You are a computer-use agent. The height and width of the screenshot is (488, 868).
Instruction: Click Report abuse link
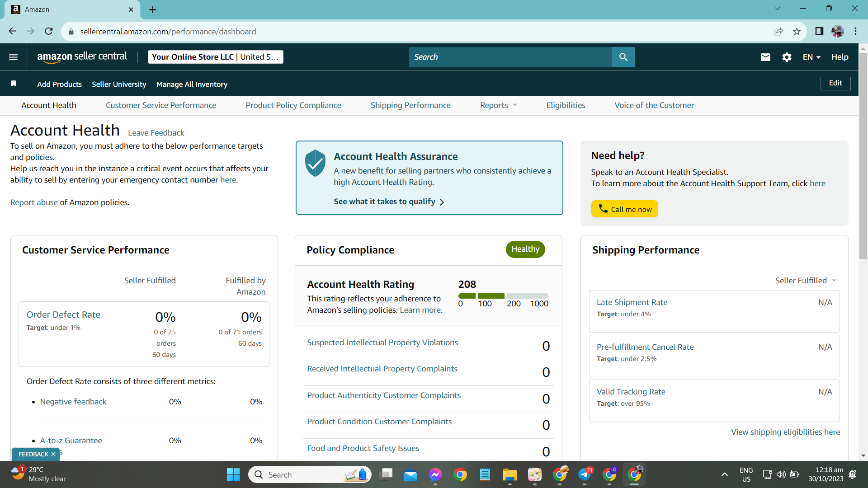[x=34, y=202]
